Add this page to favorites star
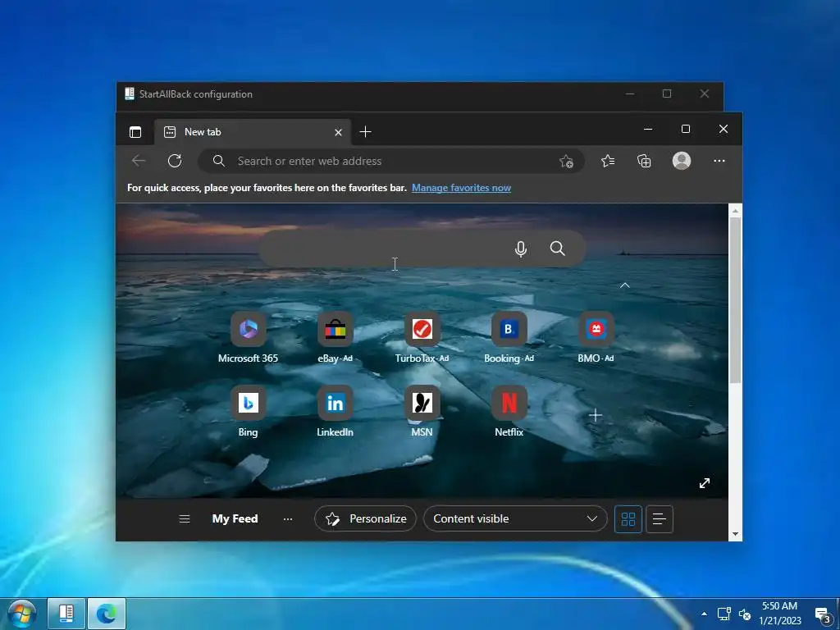The image size is (840, 630). click(566, 162)
